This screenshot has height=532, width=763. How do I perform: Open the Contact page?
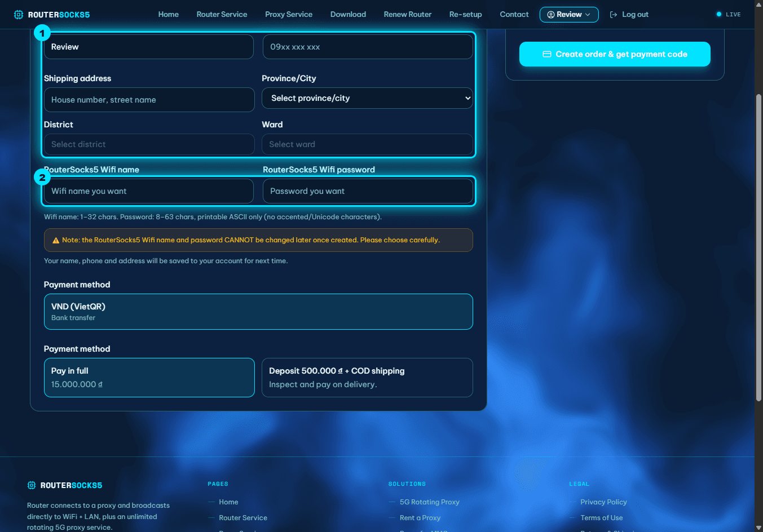[x=514, y=15]
